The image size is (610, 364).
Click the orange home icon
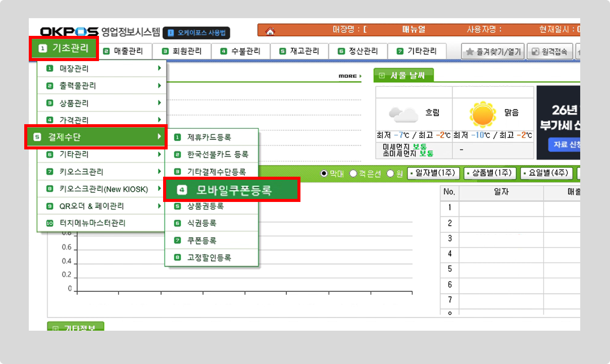pyautogui.click(x=270, y=31)
